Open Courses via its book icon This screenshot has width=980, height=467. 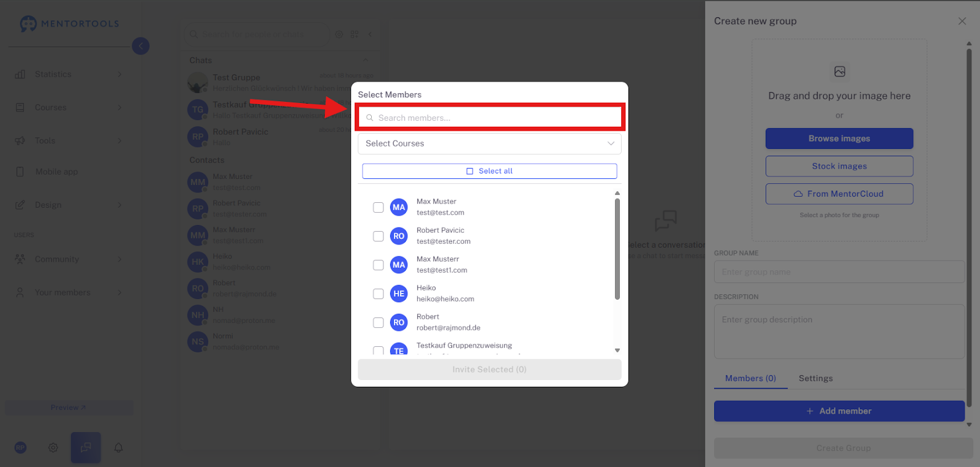pos(20,107)
